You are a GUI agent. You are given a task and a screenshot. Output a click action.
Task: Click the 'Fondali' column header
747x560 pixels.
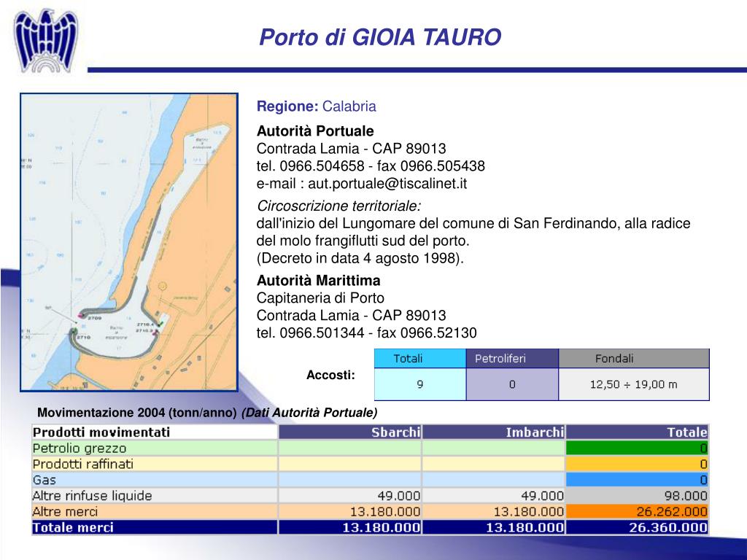[x=634, y=358]
